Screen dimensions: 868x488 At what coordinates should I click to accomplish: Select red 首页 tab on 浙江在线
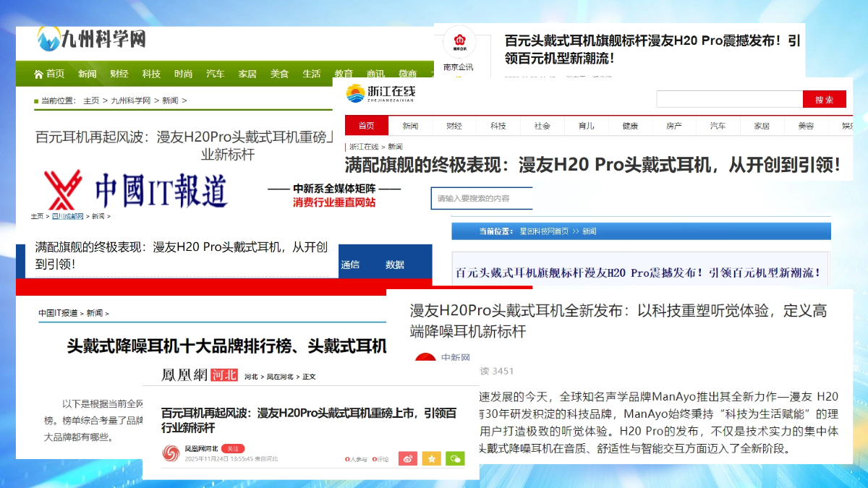(367, 125)
